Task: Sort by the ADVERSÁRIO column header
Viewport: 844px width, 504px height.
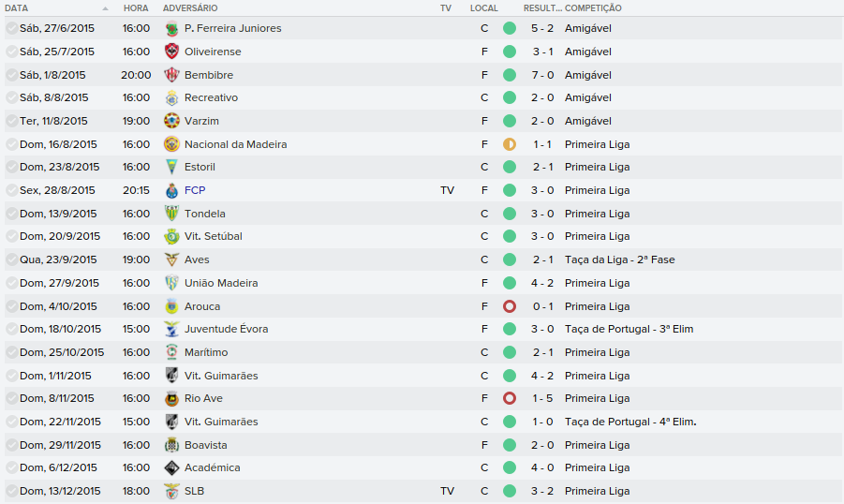Action: tap(190, 7)
